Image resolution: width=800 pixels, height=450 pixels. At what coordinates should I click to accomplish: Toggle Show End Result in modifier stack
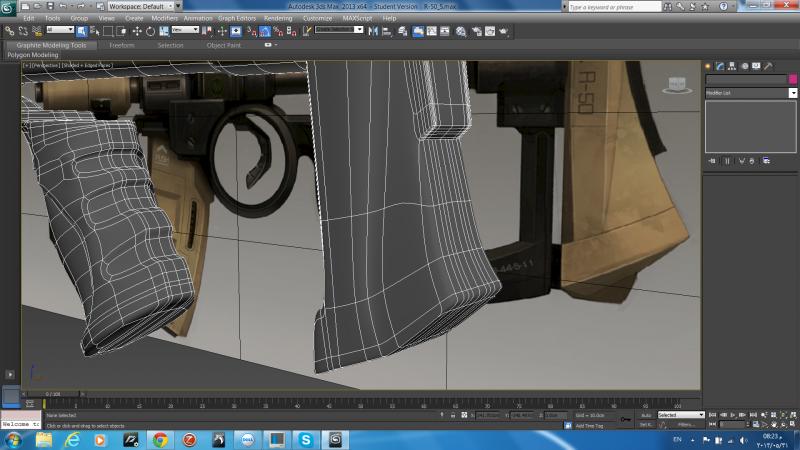click(727, 160)
